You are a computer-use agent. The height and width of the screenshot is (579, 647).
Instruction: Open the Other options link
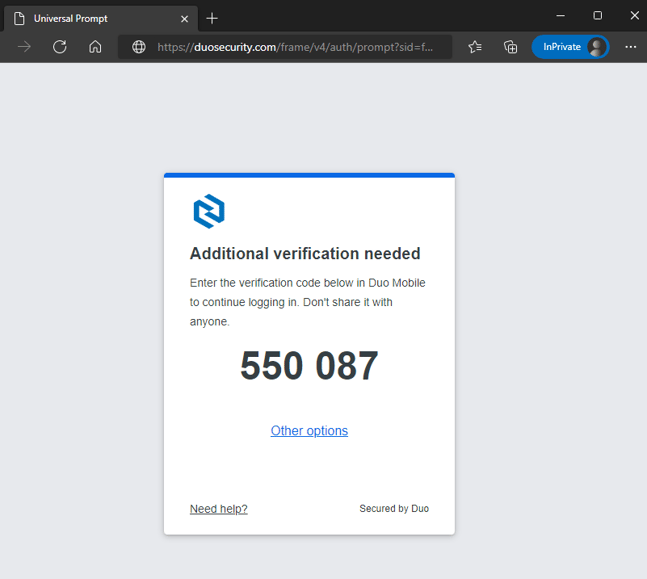309,430
